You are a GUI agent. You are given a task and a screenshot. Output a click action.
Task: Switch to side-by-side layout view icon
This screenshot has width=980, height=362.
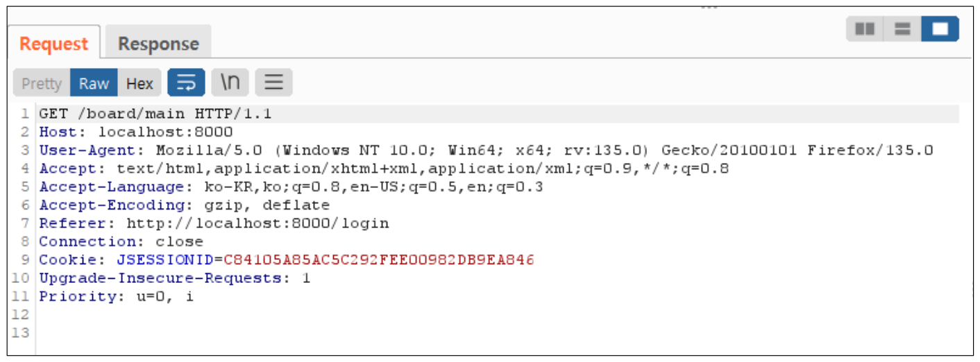click(x=865, y=29)
